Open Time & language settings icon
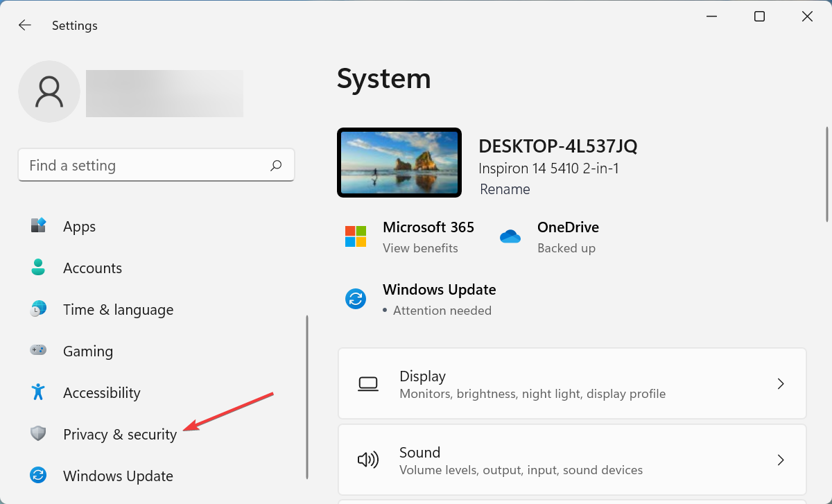This screenshot has width=832, height=504. tap(38, 309)
